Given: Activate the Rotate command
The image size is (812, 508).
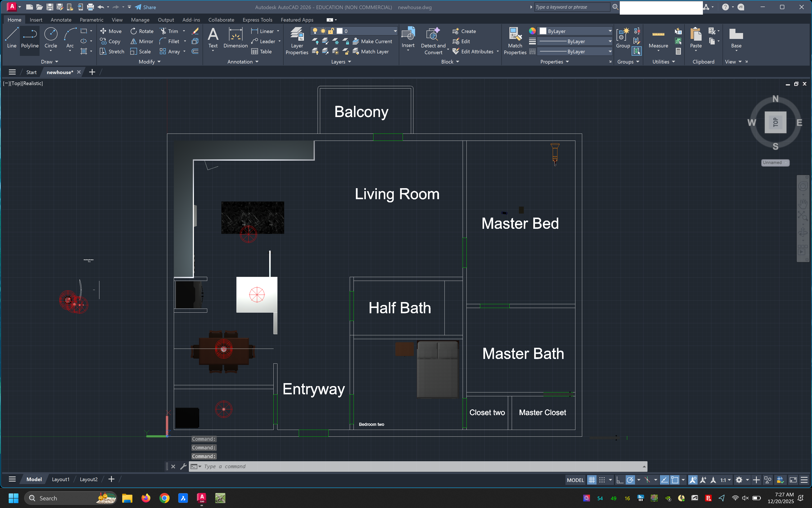Looking at the screenshot, I should tap(142, 31).
